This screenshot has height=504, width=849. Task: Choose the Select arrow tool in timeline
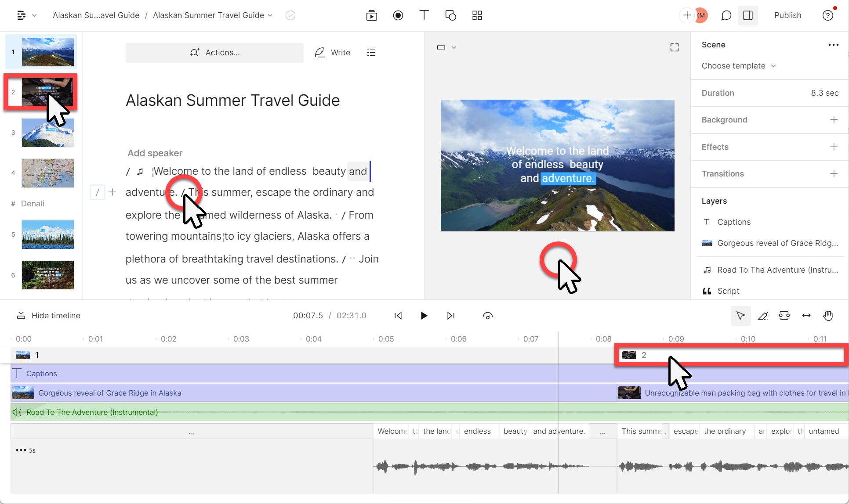[740, 316]
